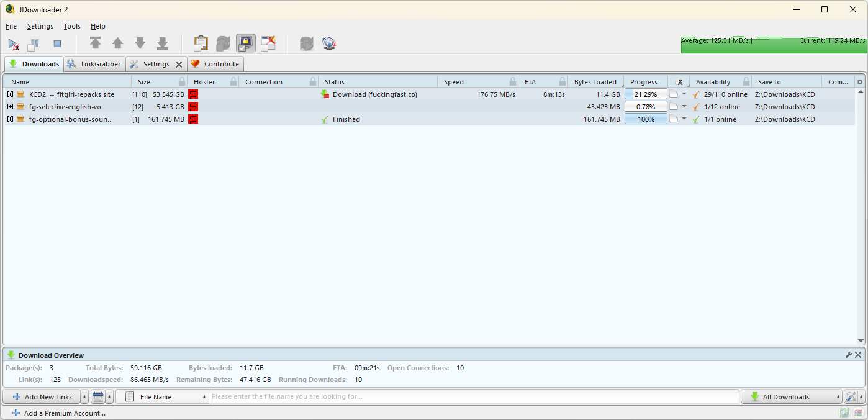Move selection up one position
Image resolution: width=868 pixels, height=420 pixels.
pyautogui.click(x=117, y=43)
